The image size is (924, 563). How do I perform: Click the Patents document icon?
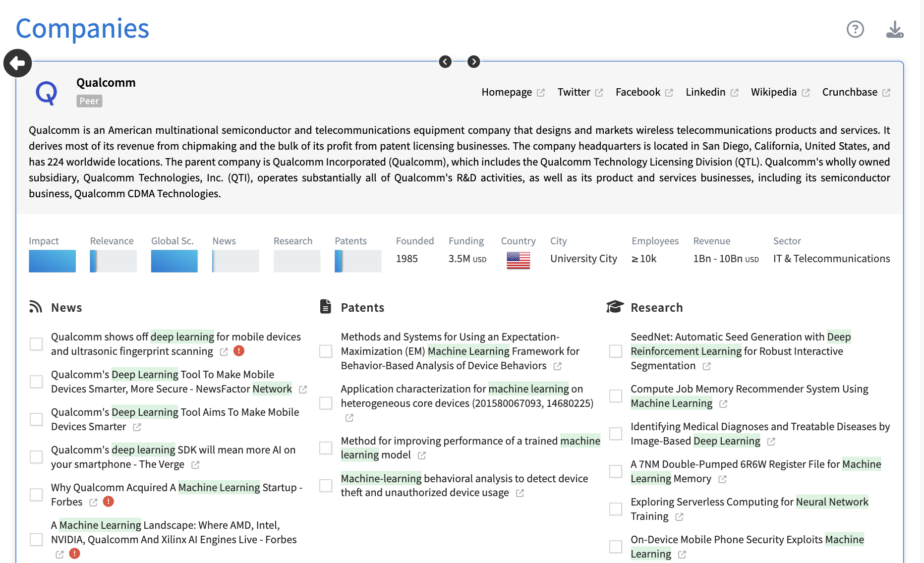click(326, 307)
